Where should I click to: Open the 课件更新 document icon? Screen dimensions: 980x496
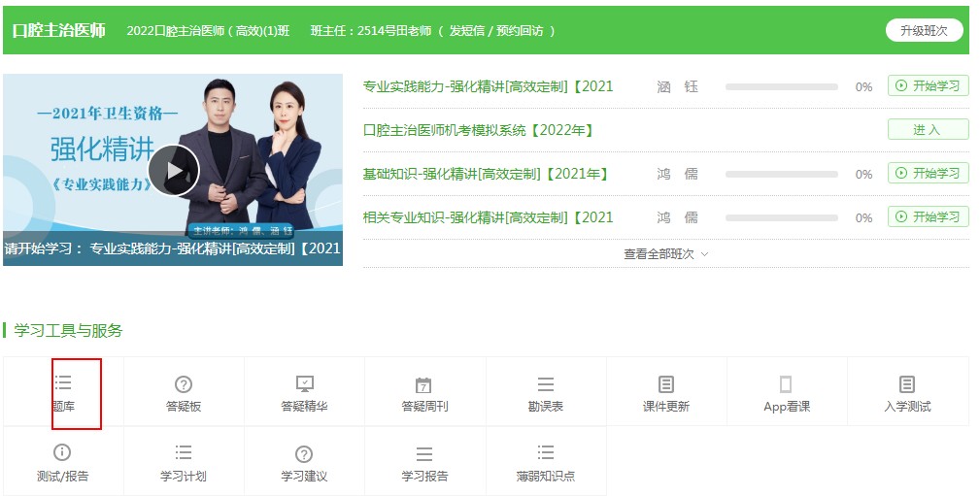click(x=665, y=384)
